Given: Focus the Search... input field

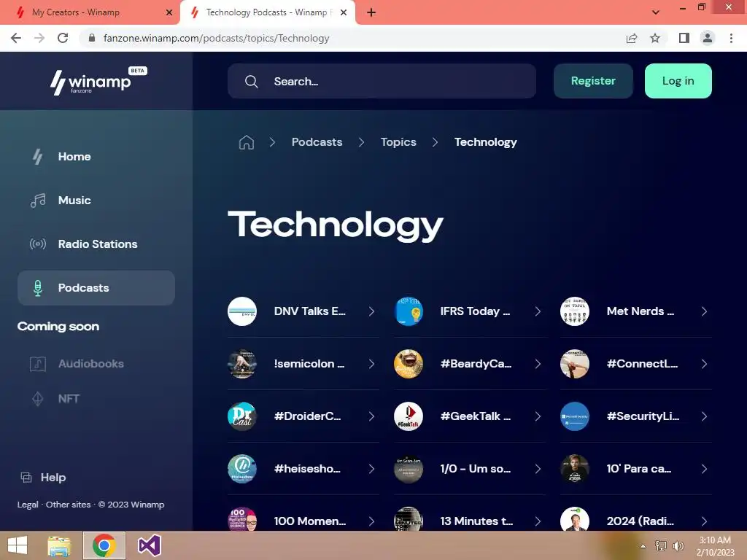Looking at the screenshot, I should [382, 82].
